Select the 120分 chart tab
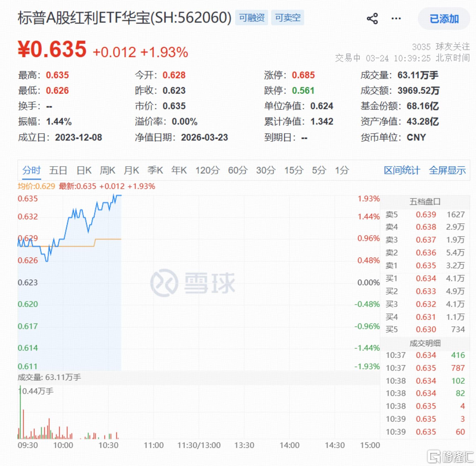This screenshot has height=466, width=476. pyautogui.click(x=208, y=170)
